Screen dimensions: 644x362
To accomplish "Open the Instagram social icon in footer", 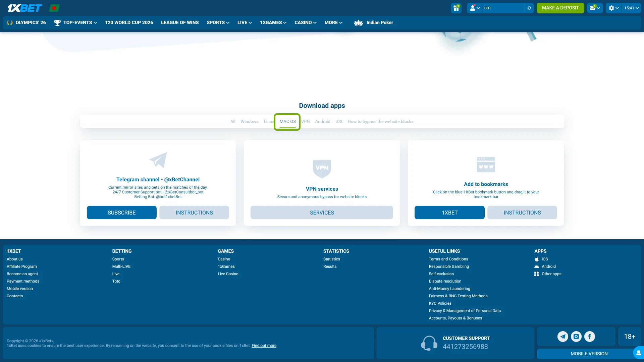I will 576,337.
